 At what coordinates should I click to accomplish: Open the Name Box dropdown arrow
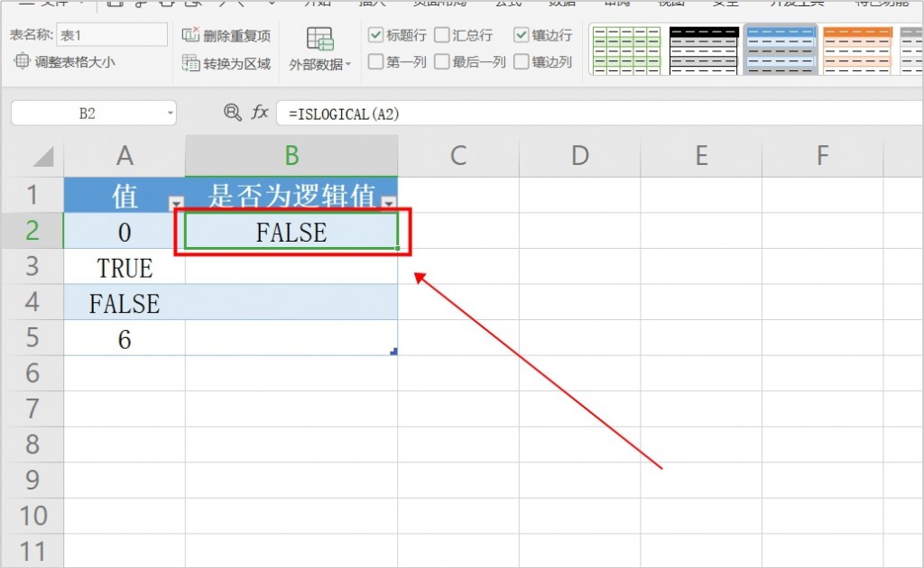[170, 113]
